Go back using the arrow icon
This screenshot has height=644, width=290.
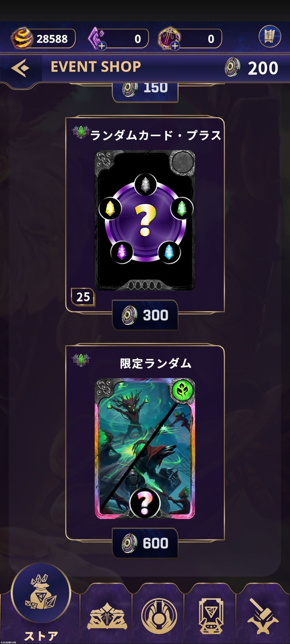[x=20, y=68]
